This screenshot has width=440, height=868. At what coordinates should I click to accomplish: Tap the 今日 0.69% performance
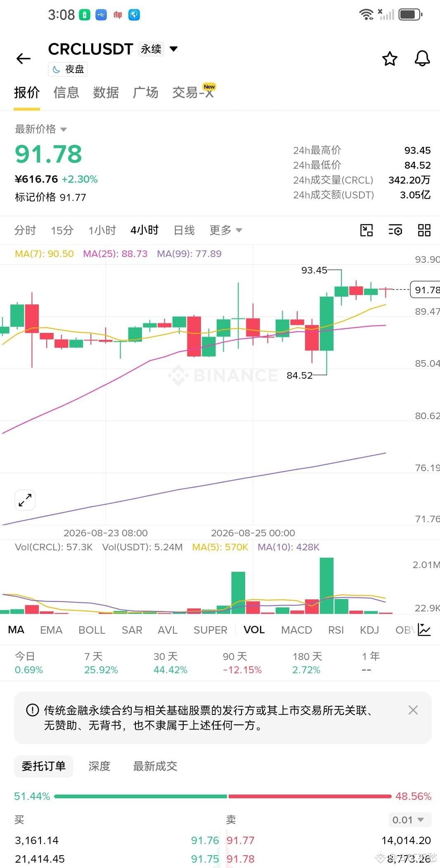point(29,663)
